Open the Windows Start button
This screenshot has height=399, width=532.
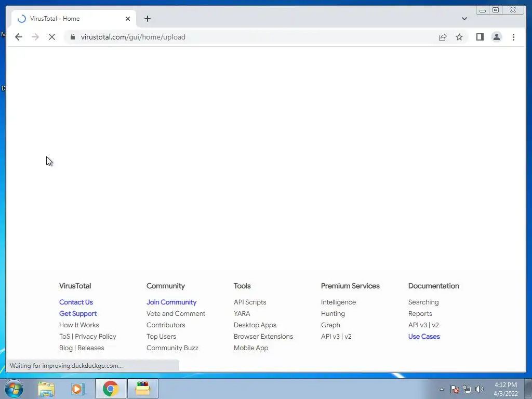click(x=14, y=389)
